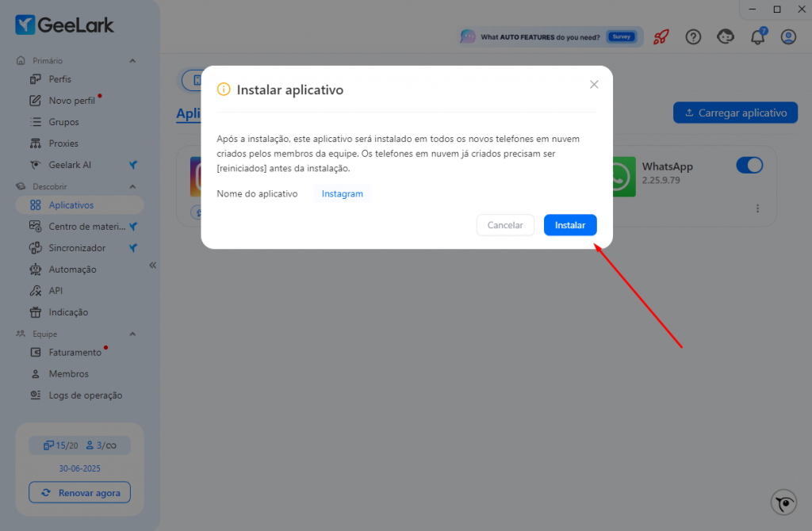Image resolution: width=812 pixels, height=531 pixels.
Task: Click Cancelar in the dialog
Action: pyautogui.click(x=505, y=225)
